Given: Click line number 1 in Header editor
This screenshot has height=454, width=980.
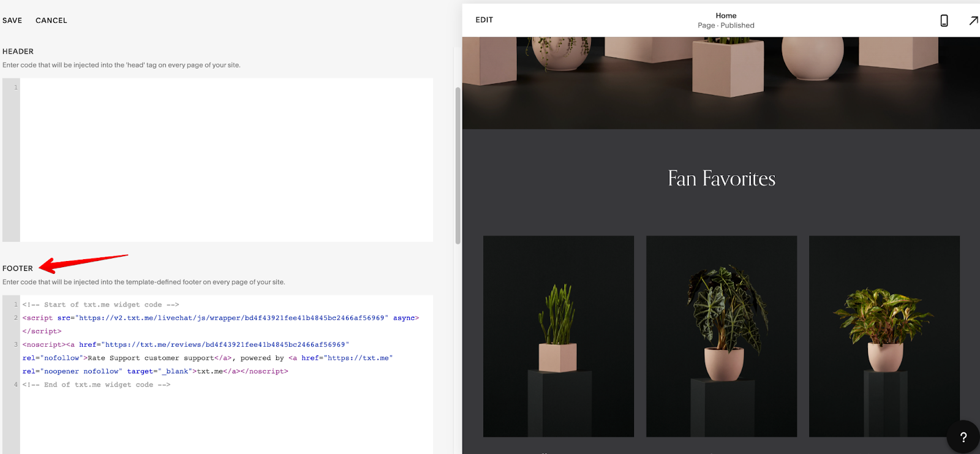Looking at the screenshot, I should [16, 88].
